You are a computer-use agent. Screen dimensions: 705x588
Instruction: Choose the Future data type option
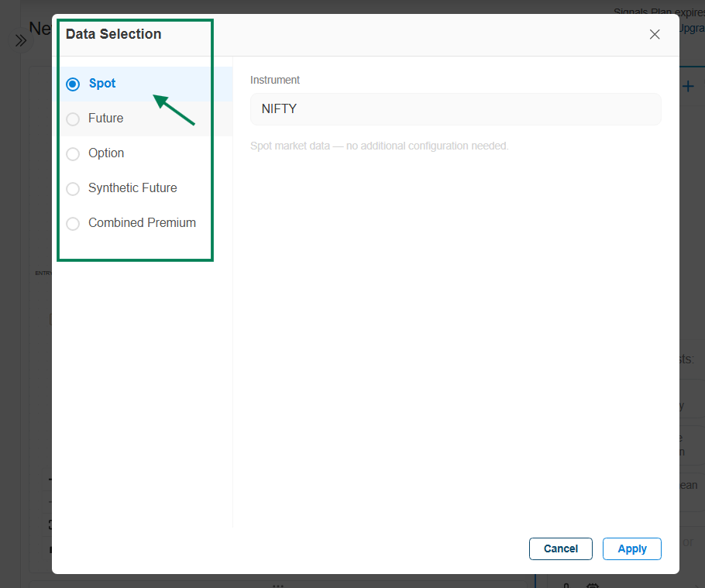point(73,119)
